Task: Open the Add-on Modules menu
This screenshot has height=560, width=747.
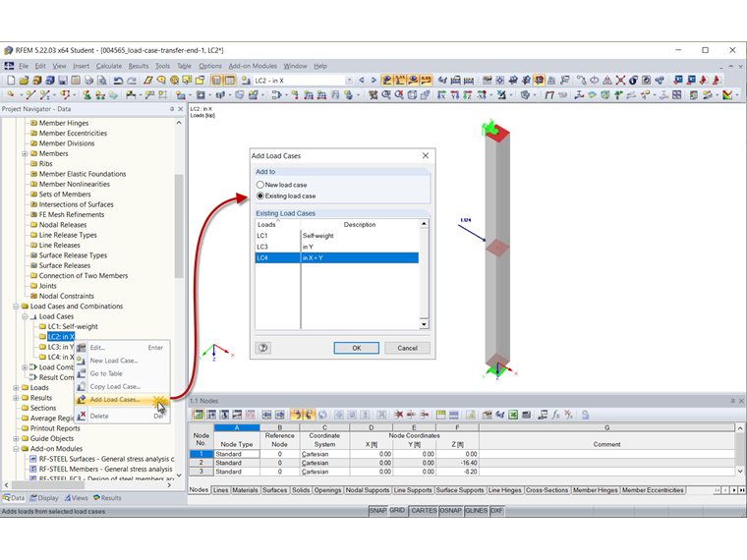Action: click(x=253, y=66)
